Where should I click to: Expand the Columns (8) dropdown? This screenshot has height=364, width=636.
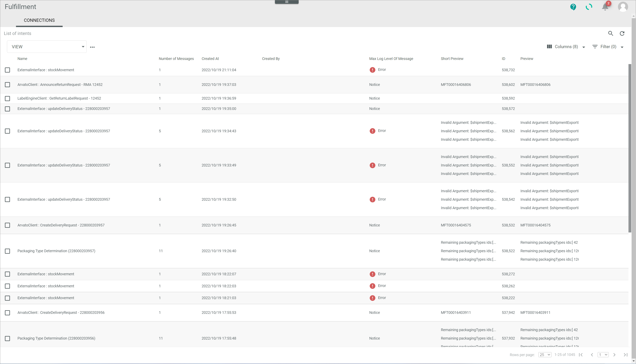[566, 47]
